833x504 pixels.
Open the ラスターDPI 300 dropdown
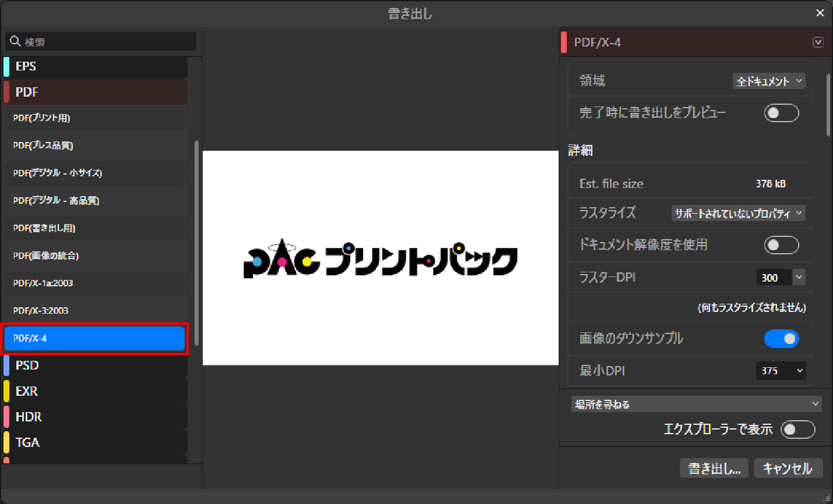(799, 278)
